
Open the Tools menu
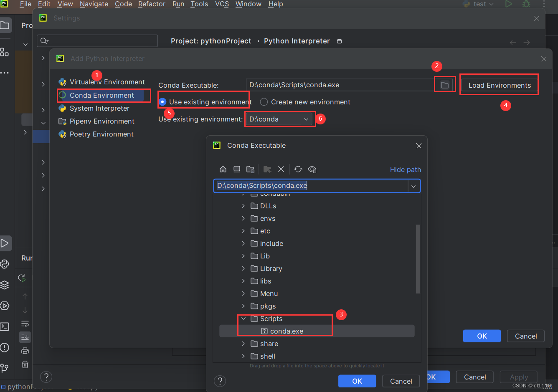[199, 4]
